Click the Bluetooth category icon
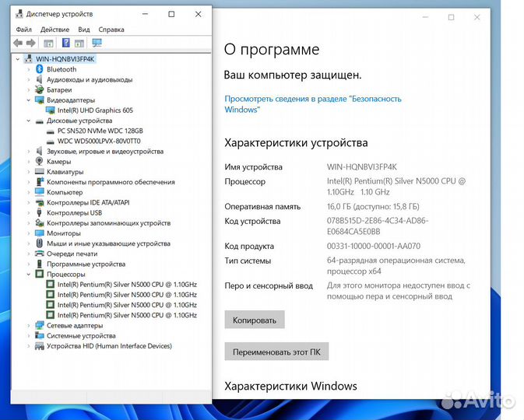Screen dimensions: 524x420 coord(40,69)
